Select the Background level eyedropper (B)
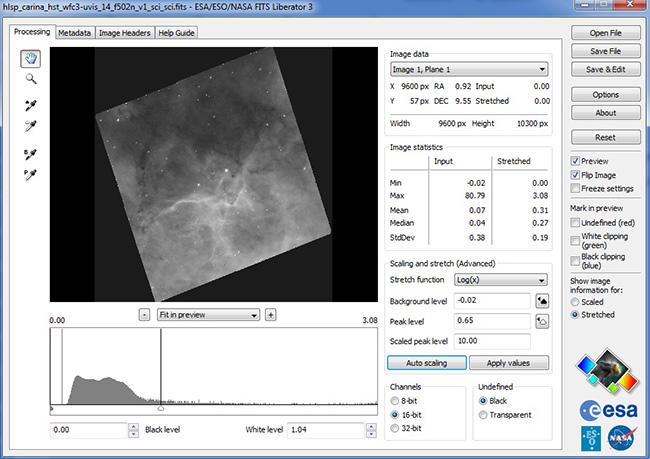 pyautogui.click(x=31, y=153)
